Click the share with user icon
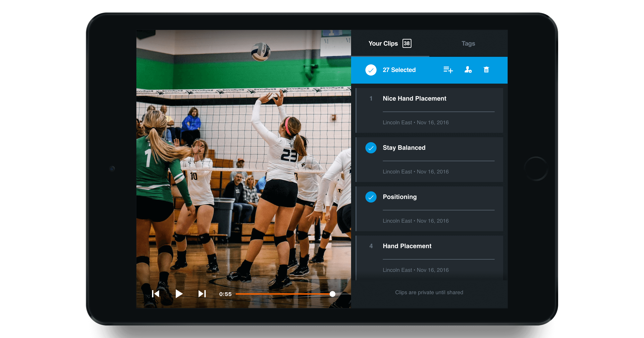 tap(468, 70)
